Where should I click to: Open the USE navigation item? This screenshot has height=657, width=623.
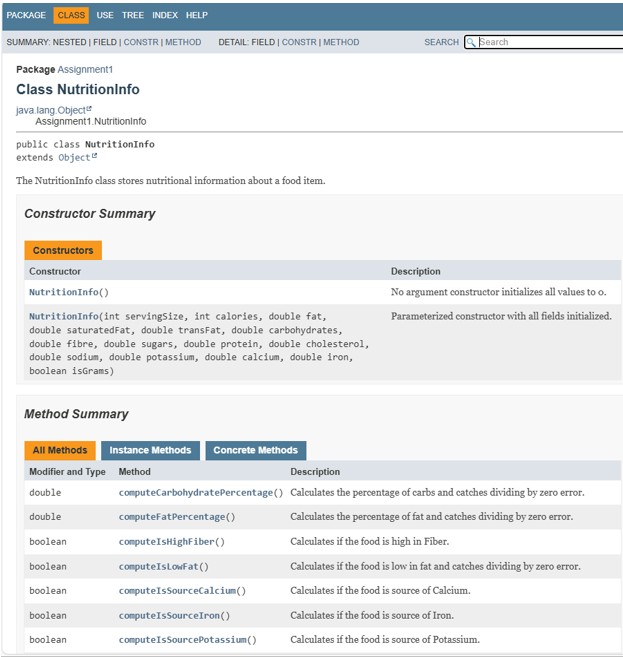[x=105, y=15]
